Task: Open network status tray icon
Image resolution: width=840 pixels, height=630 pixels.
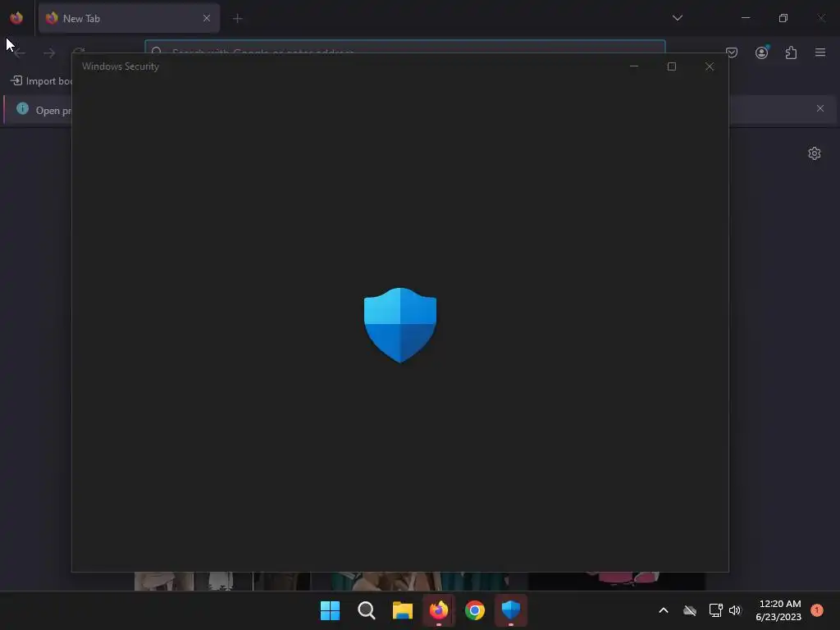Action: click(x=715, y=610)
